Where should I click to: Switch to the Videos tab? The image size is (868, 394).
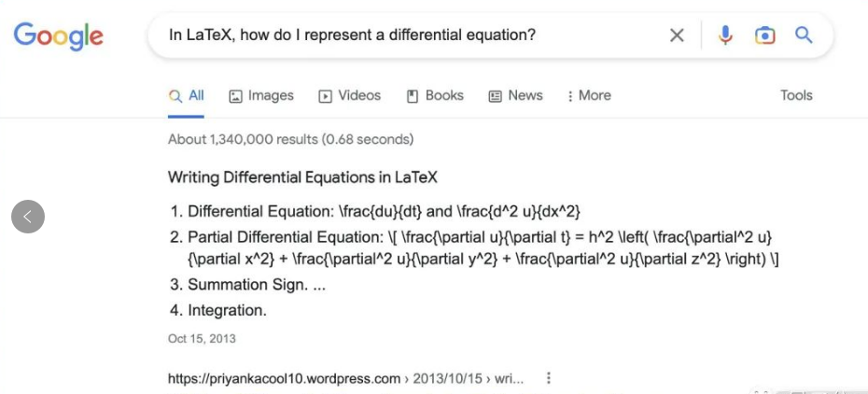(x=350, y=96)
